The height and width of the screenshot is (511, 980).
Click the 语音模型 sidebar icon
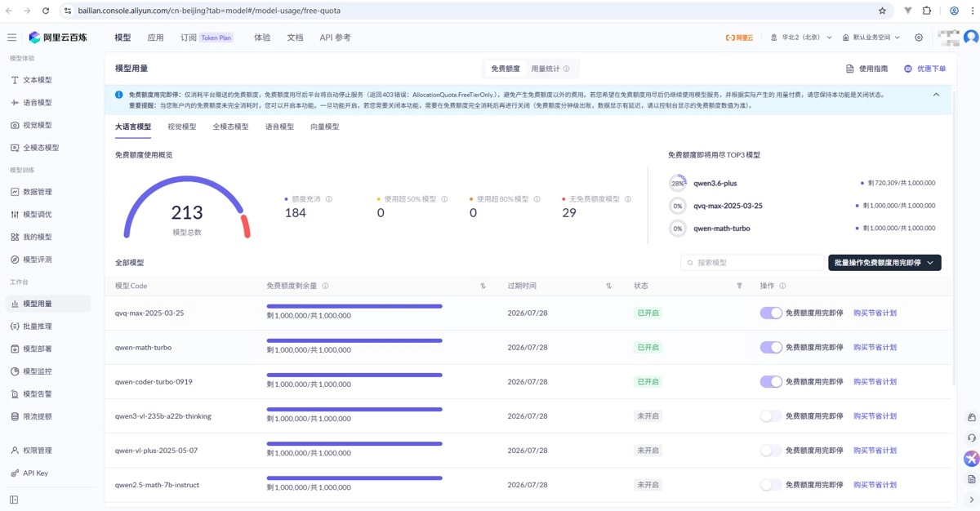click(15, 103)
